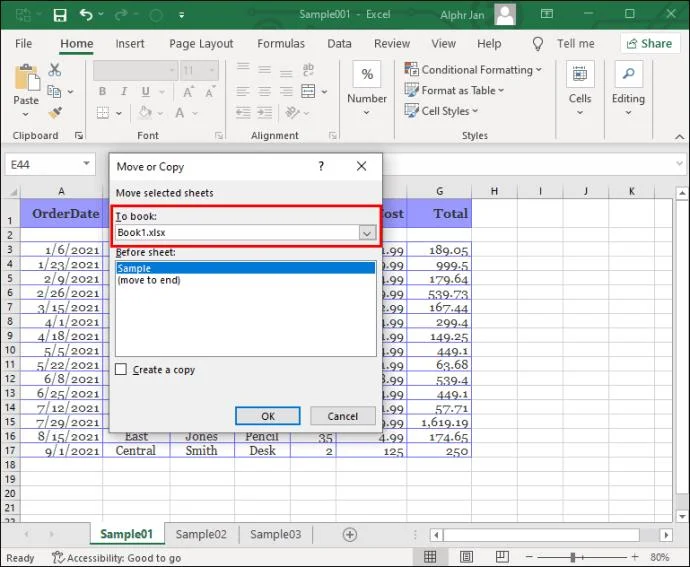Viewport: 690px width, 567px height.
Task: Switch to the Sample03 sheet tab
Action: (x=275, y=534)
